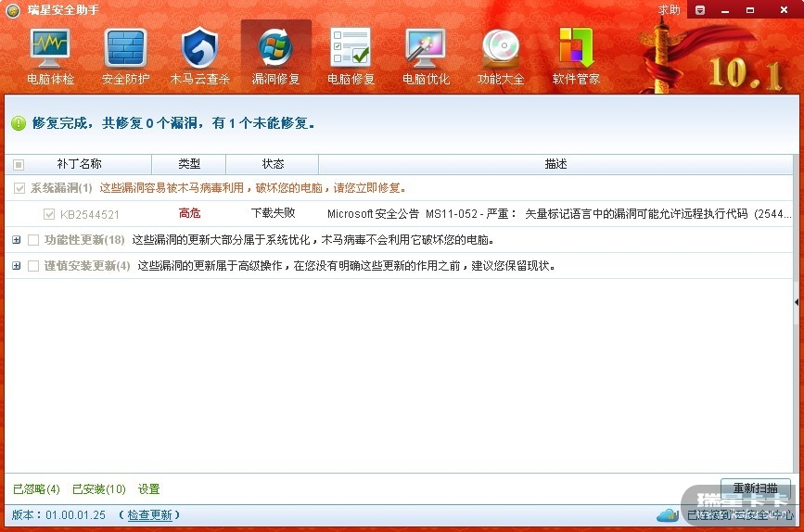Click the 重新扫描 rescan button
The height and width of the screenshot is (532, 804).
[755, 488]
